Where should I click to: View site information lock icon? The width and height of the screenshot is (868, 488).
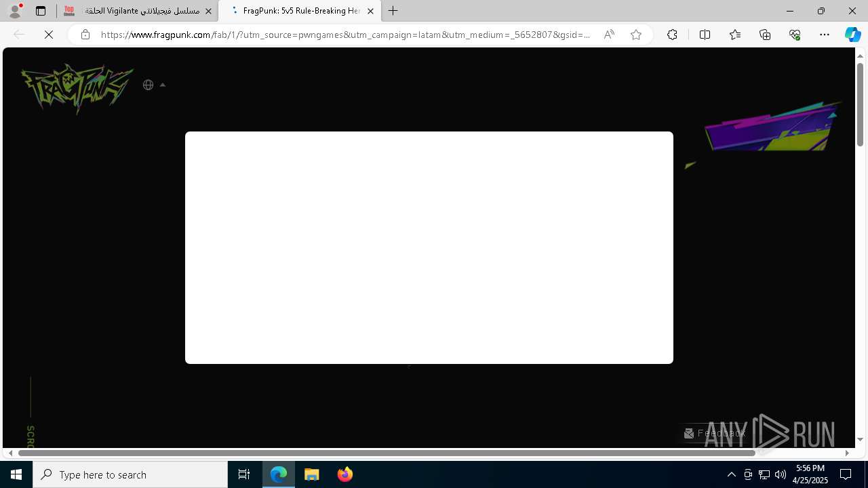point(85,35)
